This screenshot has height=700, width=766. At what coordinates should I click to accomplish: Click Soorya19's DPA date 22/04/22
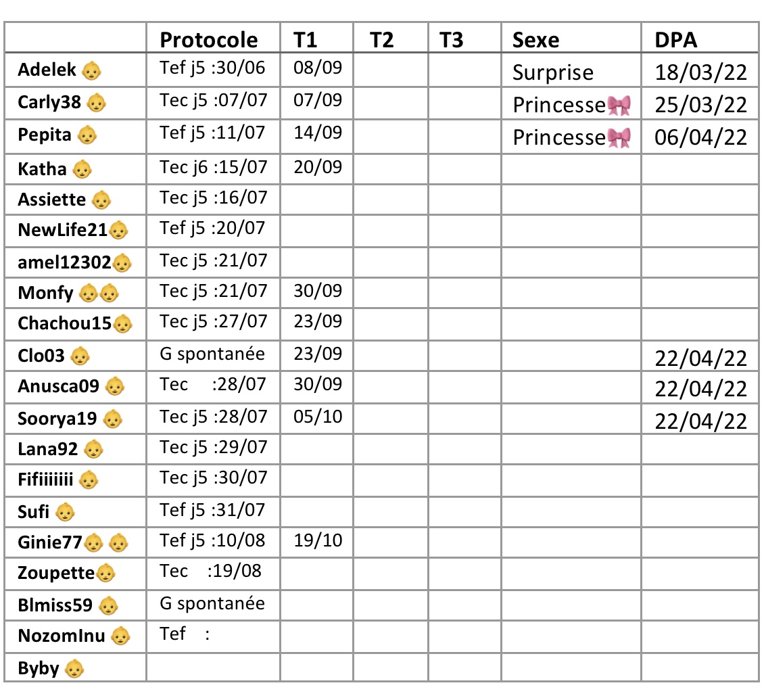700,421
